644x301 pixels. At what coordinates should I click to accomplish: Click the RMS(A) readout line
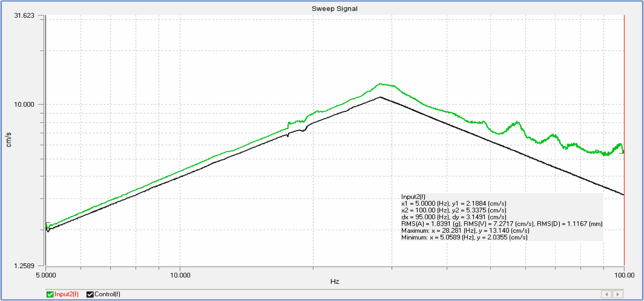502,224
